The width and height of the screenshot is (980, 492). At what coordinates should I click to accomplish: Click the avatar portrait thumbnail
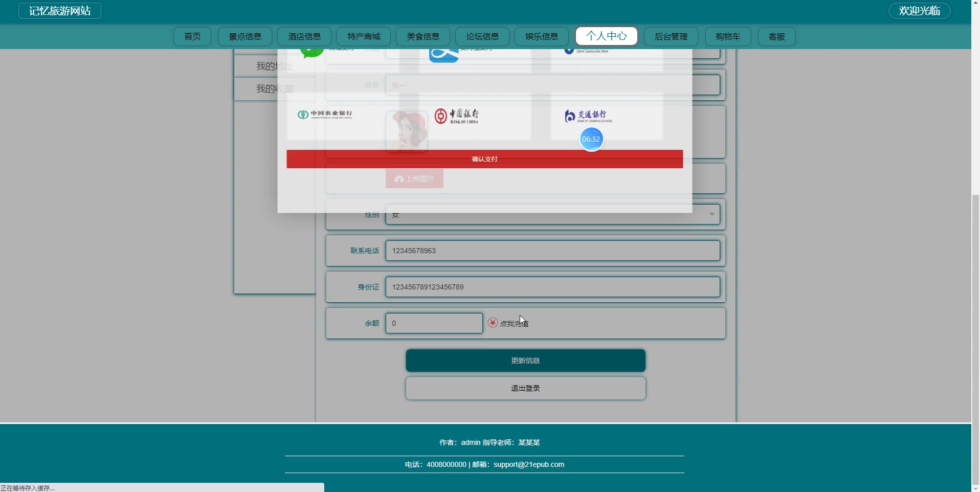pos(406,132)
